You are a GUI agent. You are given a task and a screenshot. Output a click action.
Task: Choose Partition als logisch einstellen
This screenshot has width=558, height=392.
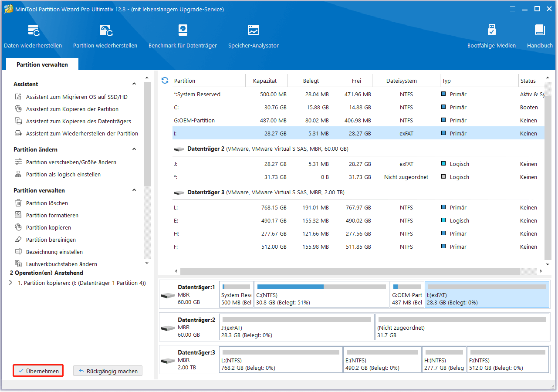pos(63,175)
